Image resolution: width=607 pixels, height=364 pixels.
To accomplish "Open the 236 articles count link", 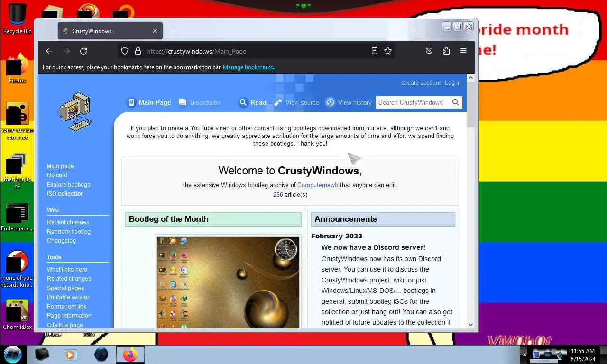I will [x=278, y=195].
